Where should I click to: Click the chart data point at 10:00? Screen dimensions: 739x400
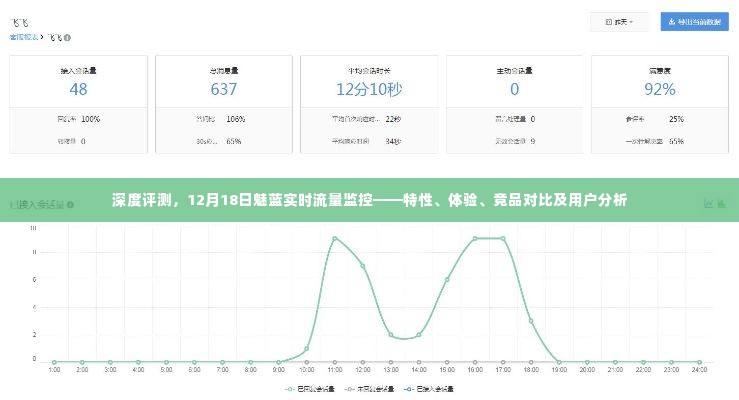coord(307,349)
